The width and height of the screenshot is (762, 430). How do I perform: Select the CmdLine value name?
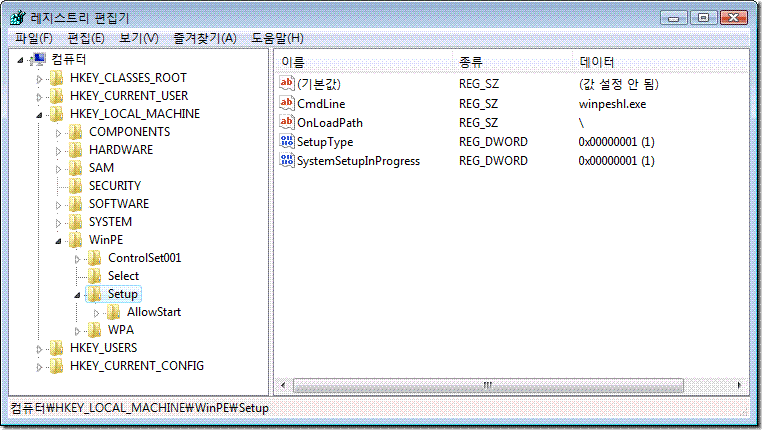tap(321, 103)
